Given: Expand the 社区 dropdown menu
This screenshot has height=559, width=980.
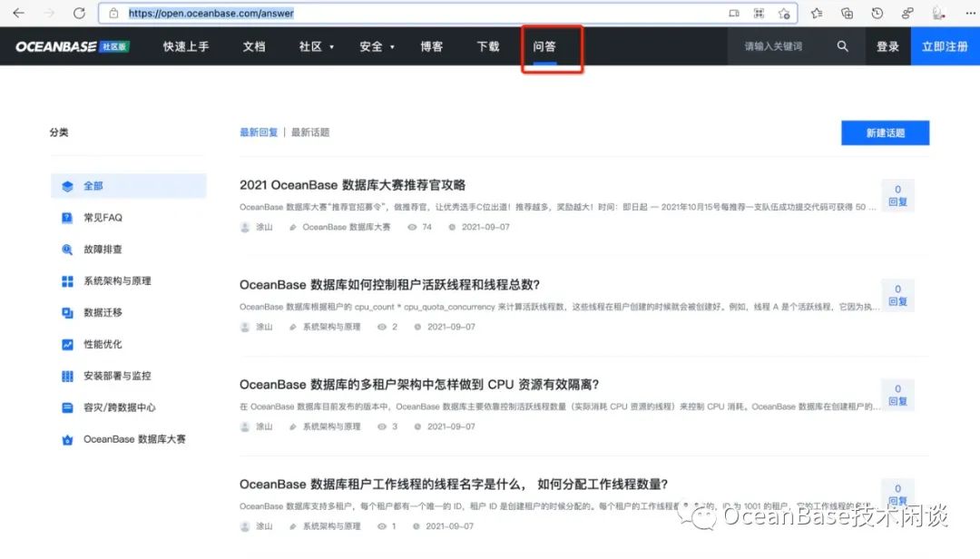Looking at the screenshot, I should click(x=317, y=46).
